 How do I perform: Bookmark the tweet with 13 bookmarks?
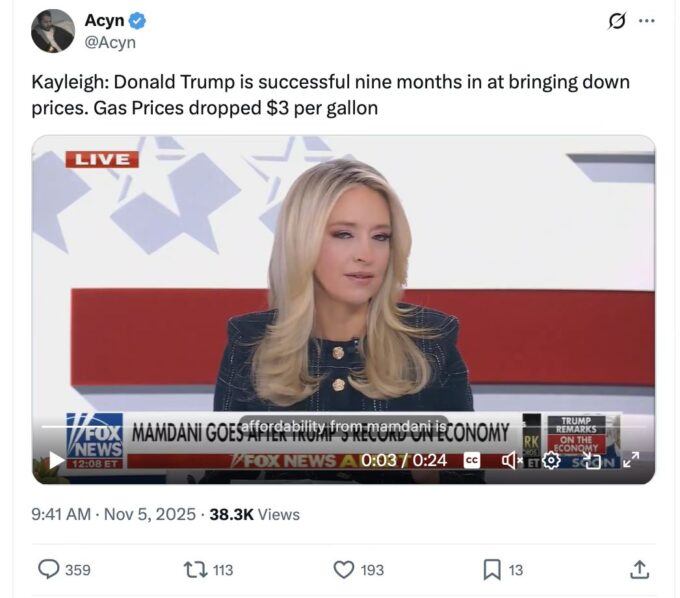503,569
